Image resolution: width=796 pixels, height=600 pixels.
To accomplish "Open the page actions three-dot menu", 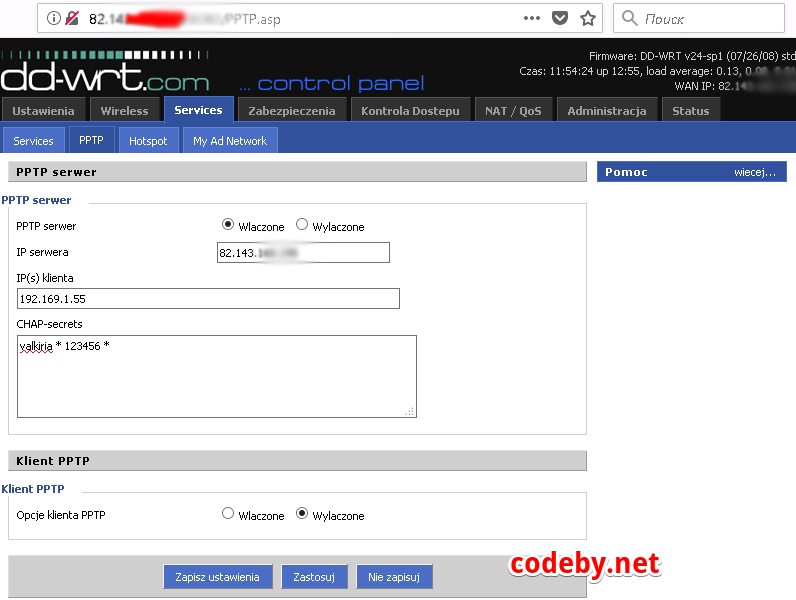I will (533, 18).
